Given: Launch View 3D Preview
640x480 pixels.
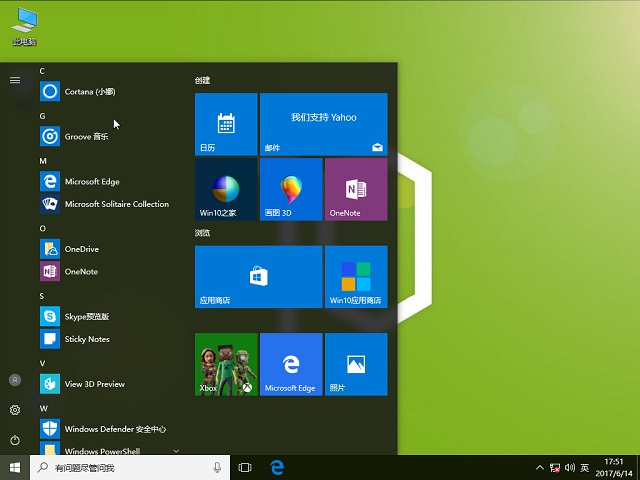Looking at the screenshot, I should pyautogui.click(x=109, y=384).
